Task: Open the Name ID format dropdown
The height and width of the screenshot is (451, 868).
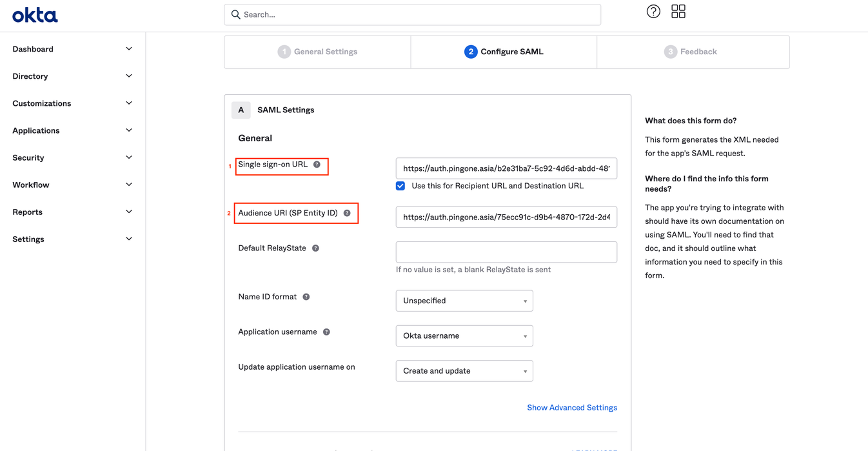Action: (x=464, y=301)
